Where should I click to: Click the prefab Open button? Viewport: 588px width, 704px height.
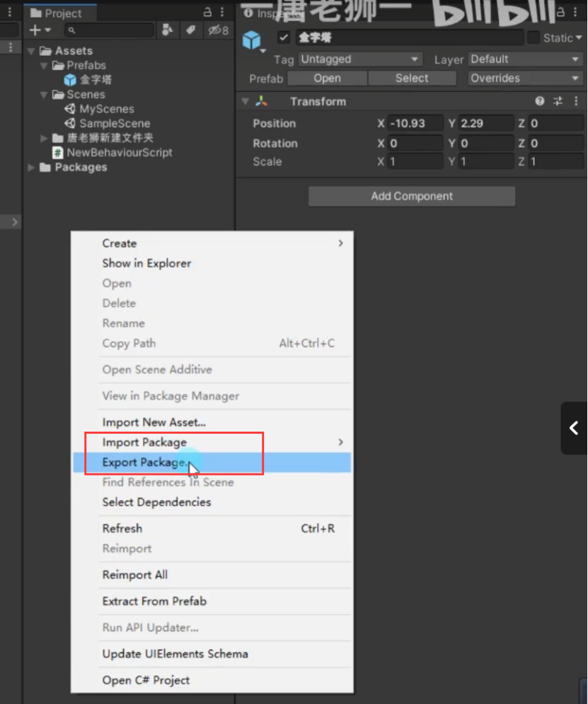[x=327, y=78]
